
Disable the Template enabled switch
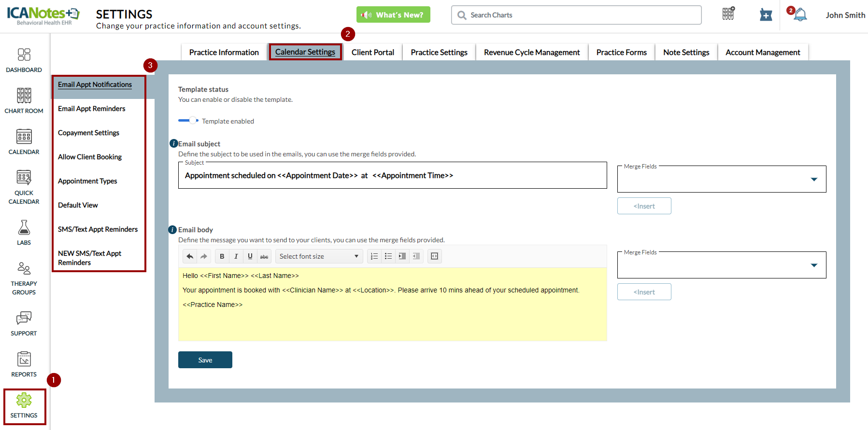[188, 121]
